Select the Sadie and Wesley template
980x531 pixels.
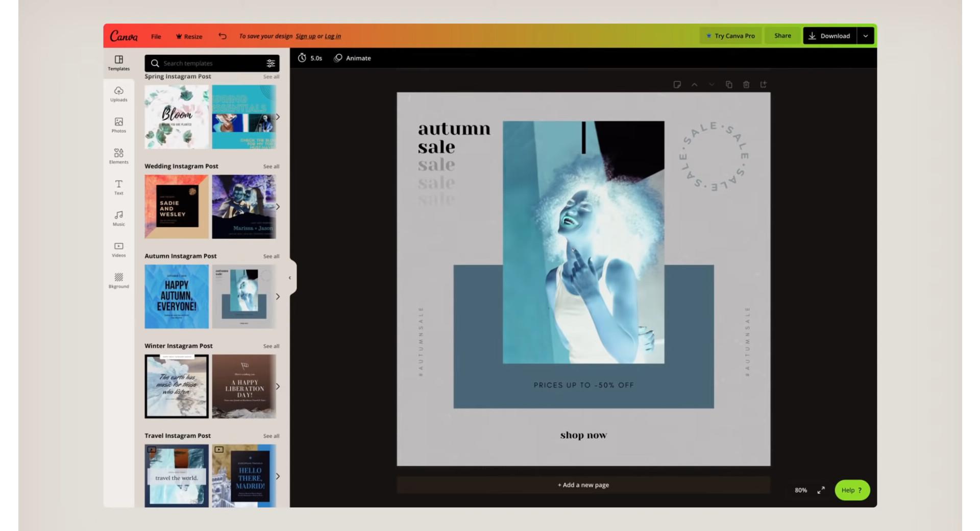[x=177, y=207]
